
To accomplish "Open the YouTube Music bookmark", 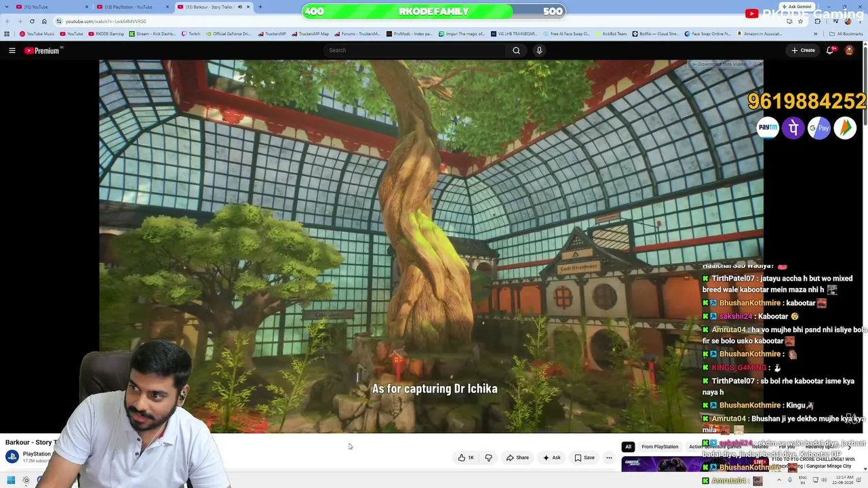I will point(37,34).
